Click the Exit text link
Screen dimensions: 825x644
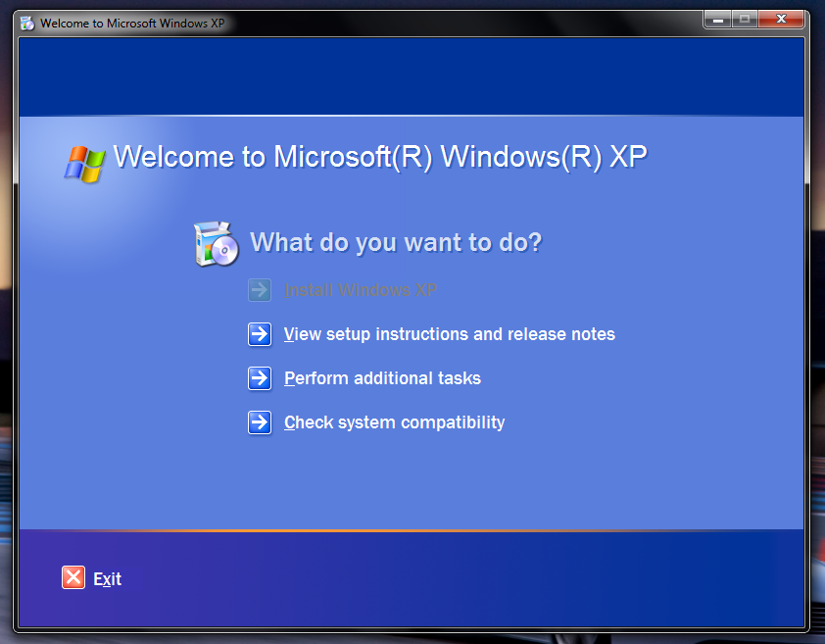(x=108, y=579)
